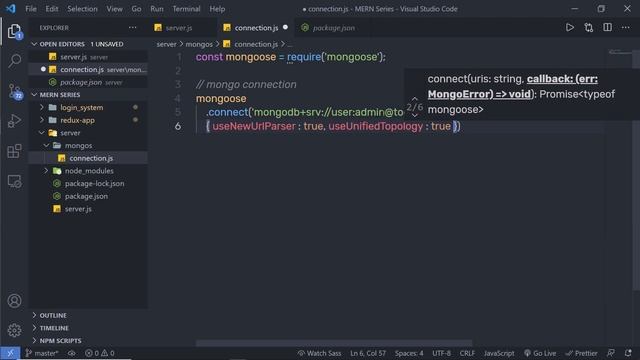Open the Selection menu
The image size is (640, 360).
click(82, 9)
